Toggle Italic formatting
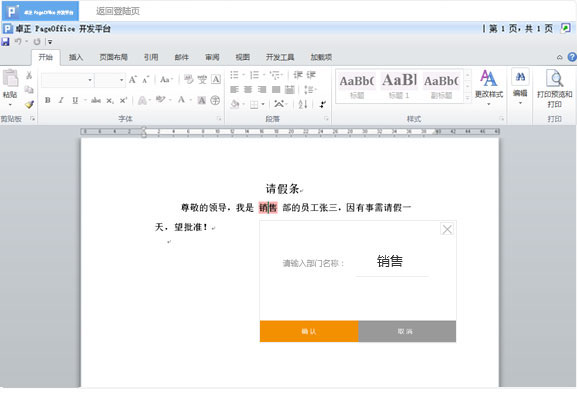 (x=61, y=100)
